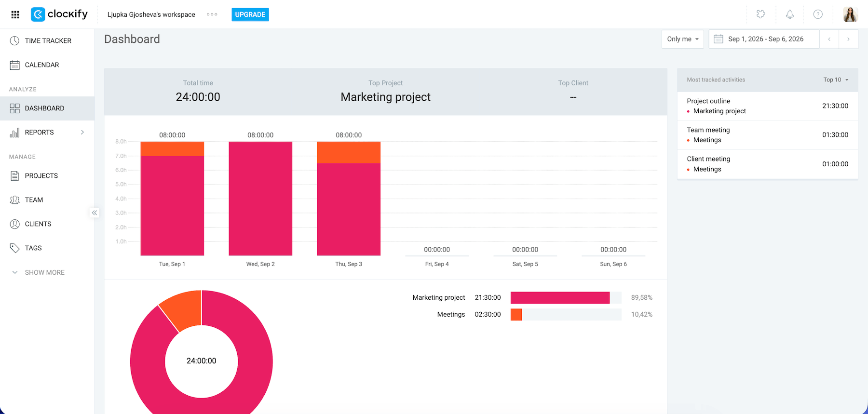Click the Wed, Sep 2 bar
868x414 pixels.
260,199
